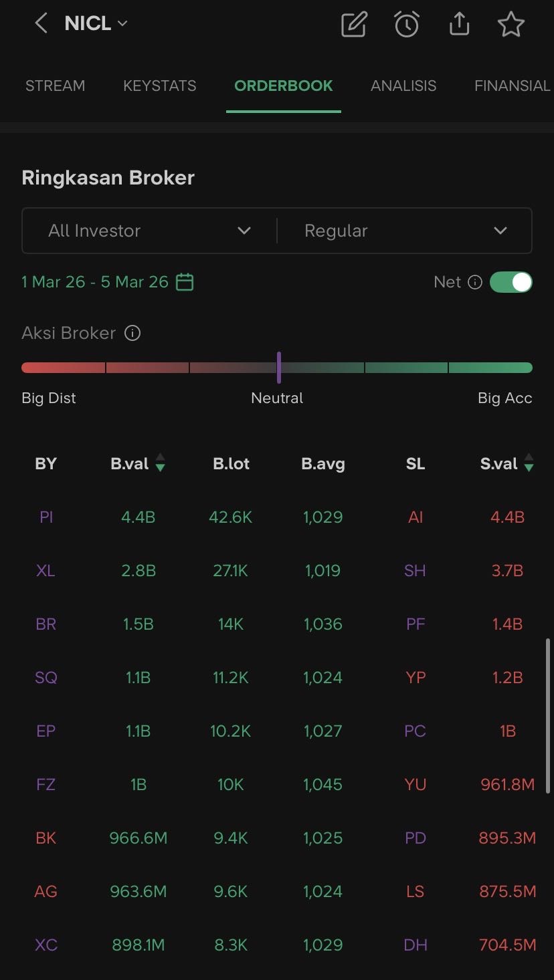Add NICL to favorites with star icon

(x=511, y=25)
